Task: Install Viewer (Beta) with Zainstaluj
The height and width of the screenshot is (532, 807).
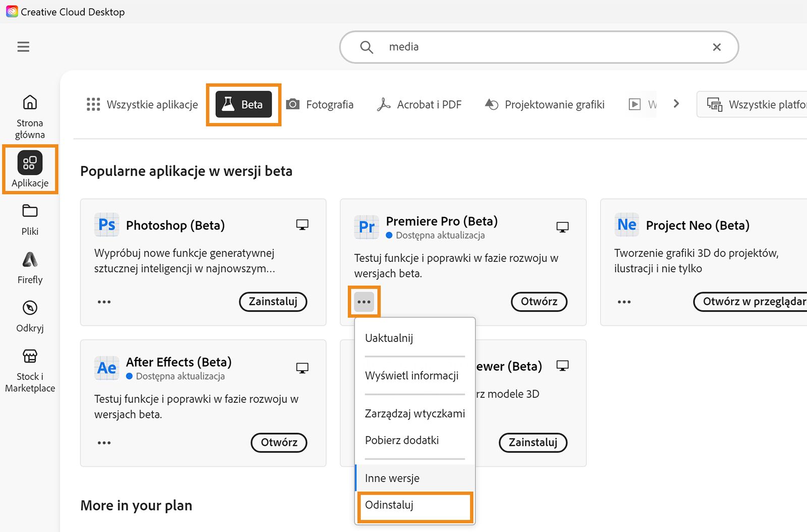Action: click(x=533, y=443)
